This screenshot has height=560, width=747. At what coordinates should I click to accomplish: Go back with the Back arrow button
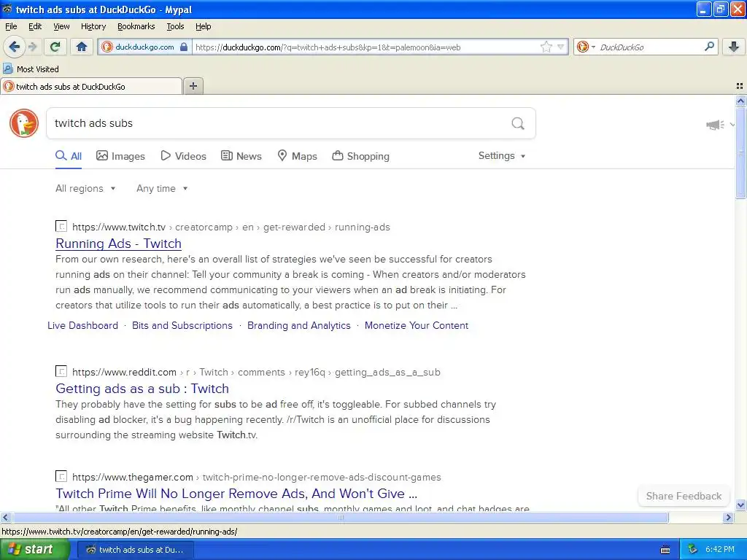[14, 47]
